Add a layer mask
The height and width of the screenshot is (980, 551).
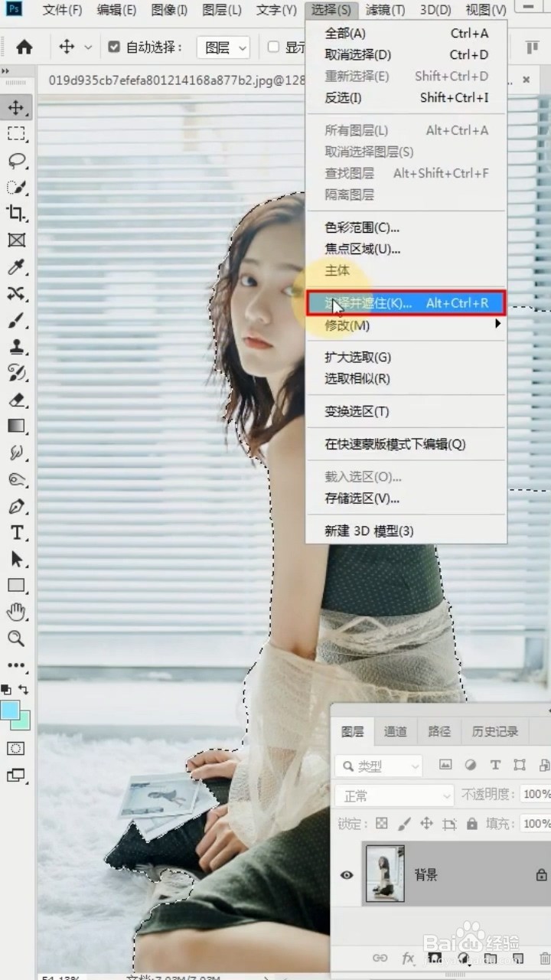pos(435,958)
